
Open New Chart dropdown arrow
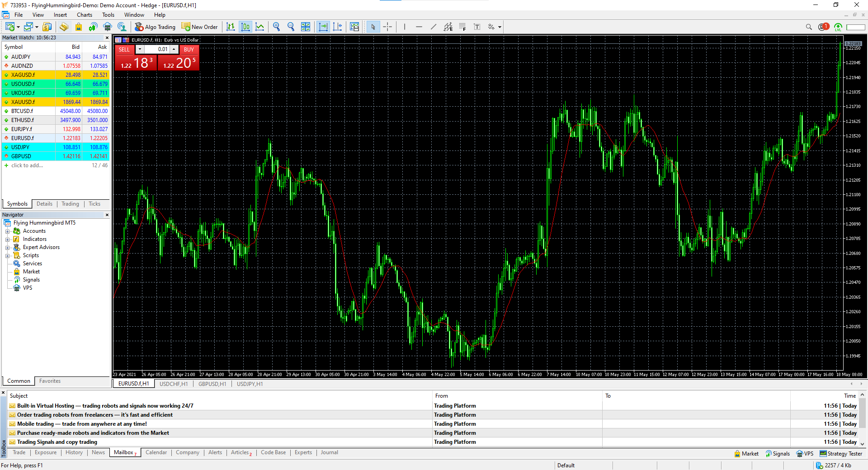[x=18, y=28]
